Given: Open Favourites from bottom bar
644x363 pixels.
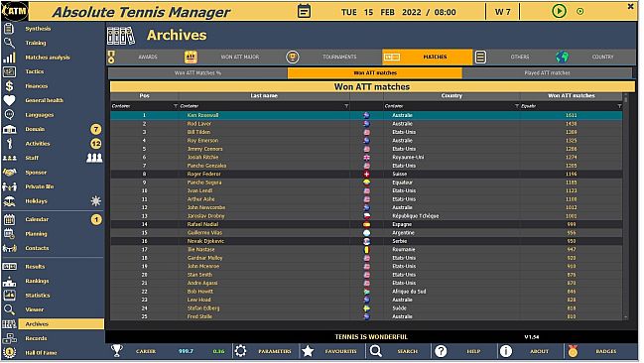Looking at the screenshot, I should [x=330, y=351].
